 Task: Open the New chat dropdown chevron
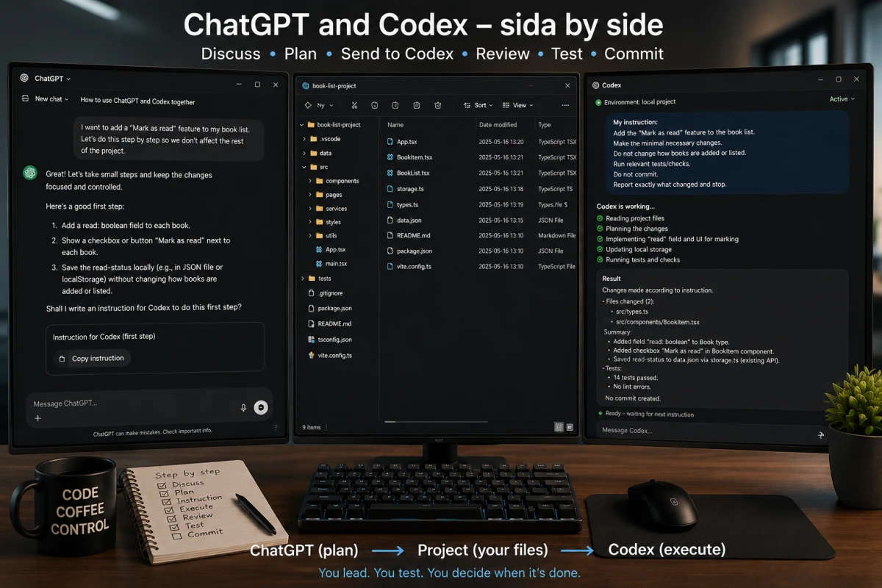click(x=66, y=99)
